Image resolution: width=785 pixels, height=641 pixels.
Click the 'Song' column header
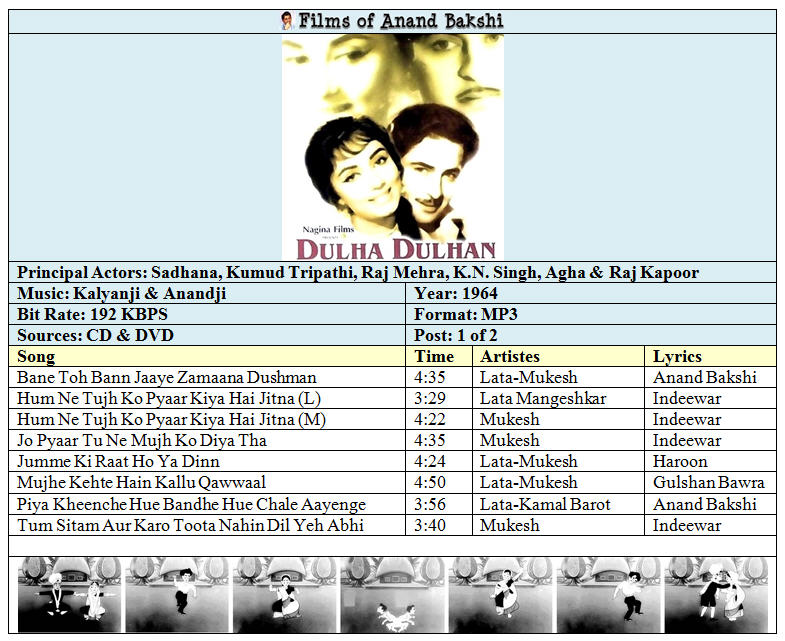tap(207, 357)
